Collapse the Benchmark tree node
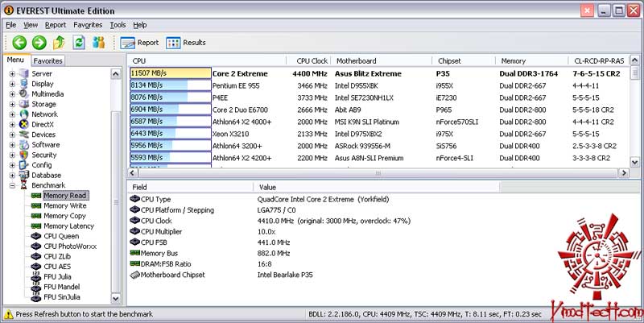Viewport: 644px width, 323px height. tap(12, 185)
